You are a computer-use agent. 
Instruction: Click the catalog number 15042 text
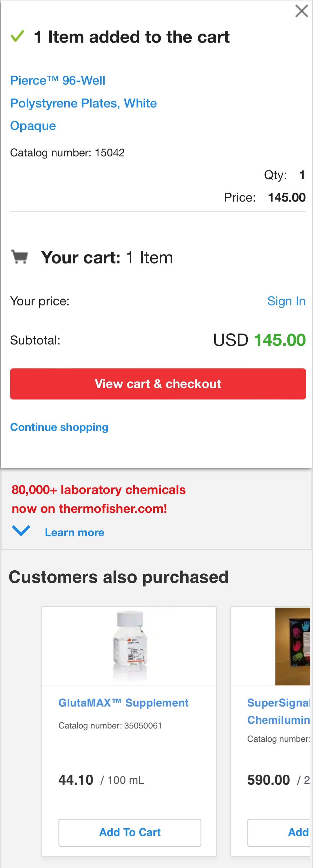[x=67, y=153]
